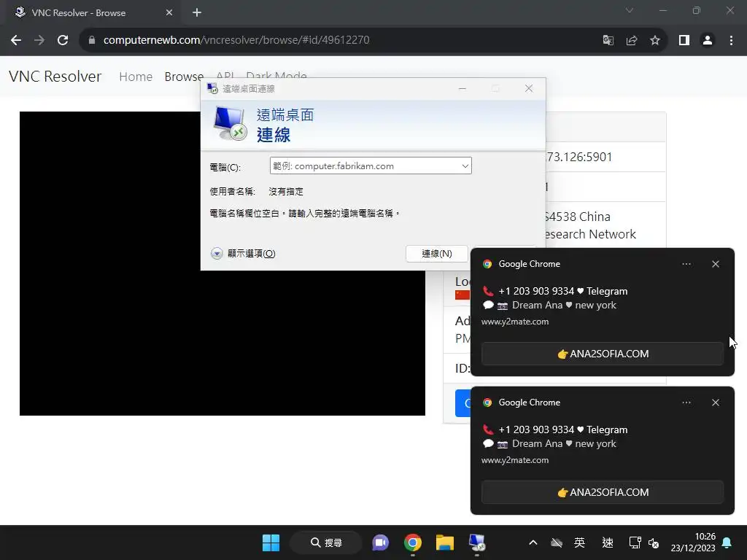Image resolution: width=747 pixels, height=560 pixels.
Task: Open the Chrome profile icon
Action: pos(708,41)
